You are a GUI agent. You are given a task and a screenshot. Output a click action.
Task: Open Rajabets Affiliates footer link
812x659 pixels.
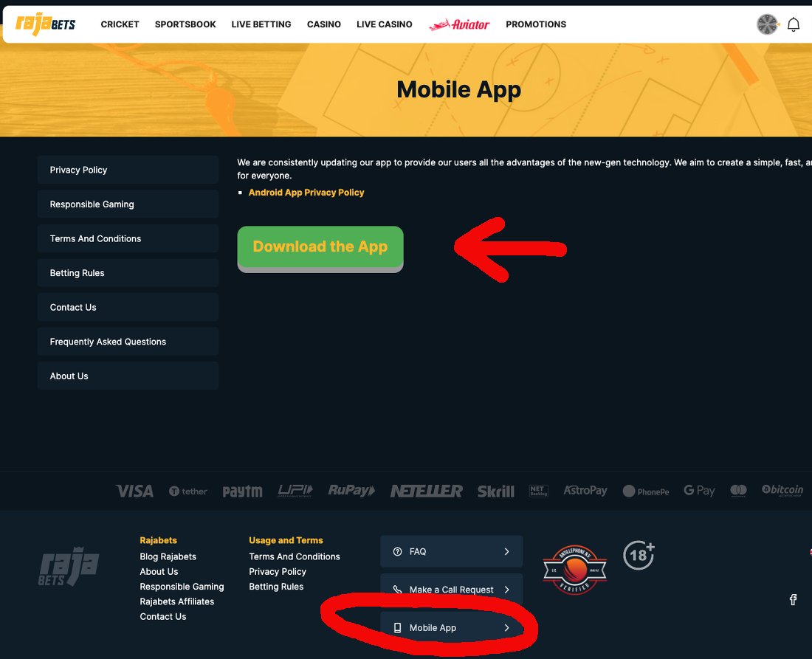pyautogui.click(x=176, y=601)
